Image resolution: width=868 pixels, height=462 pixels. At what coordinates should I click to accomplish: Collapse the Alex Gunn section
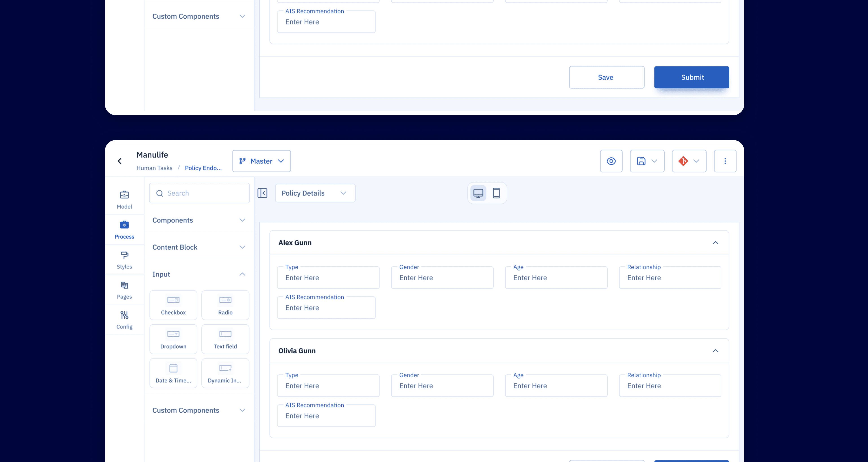[715, 243]
